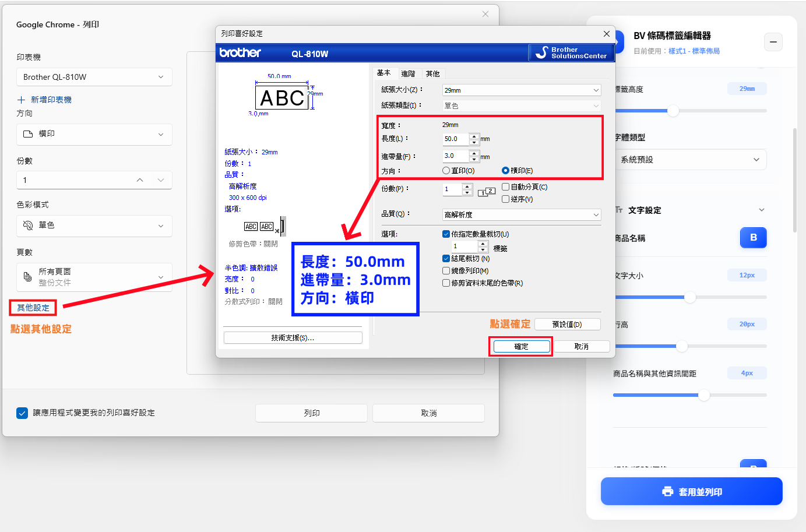This screenshot has height=532, width=806.
Task: Open the color mode (單色) dropdown
Action: pyautogui.click(x=94, y=226)
